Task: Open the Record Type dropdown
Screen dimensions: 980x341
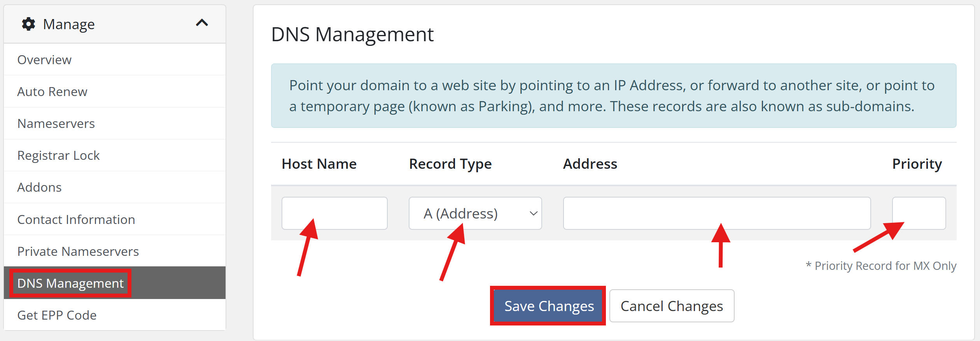Action: click(475, 213)
